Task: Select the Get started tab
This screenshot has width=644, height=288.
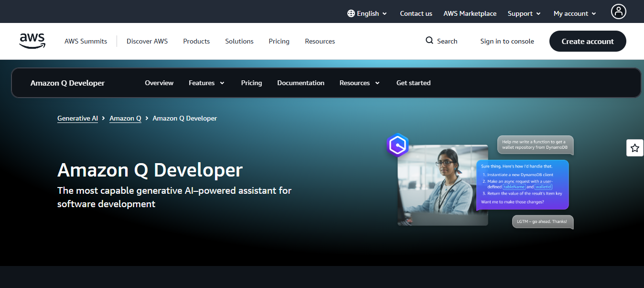Action: [413, 83]
